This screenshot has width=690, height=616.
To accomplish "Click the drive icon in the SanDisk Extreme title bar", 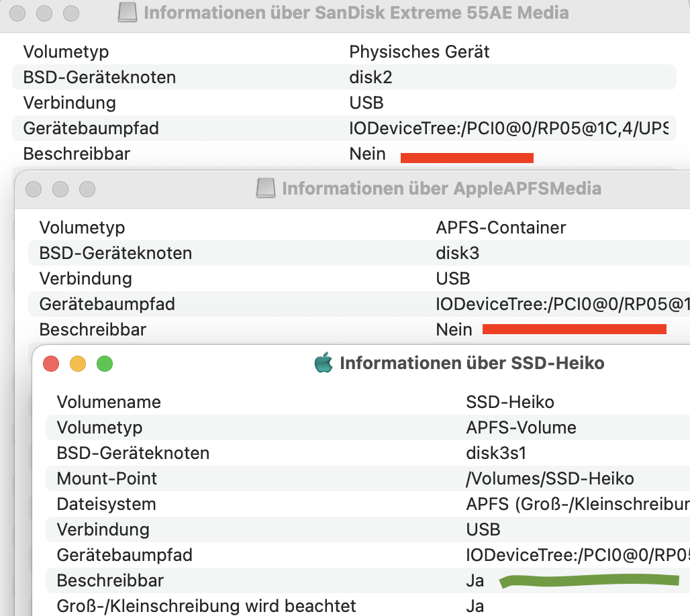I will [128, 12].
